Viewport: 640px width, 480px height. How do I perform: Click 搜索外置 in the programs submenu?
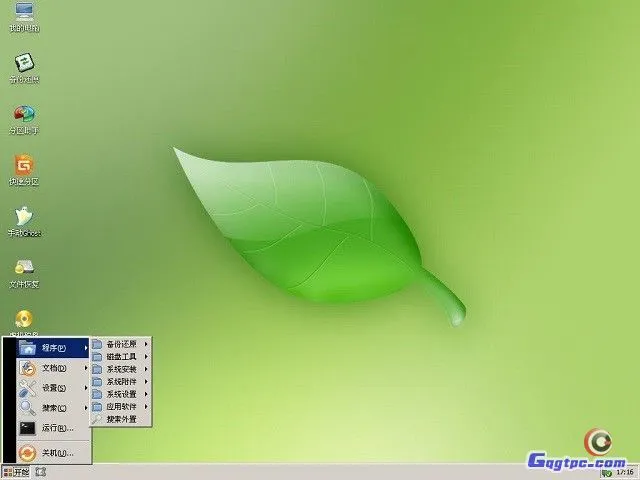121,419
